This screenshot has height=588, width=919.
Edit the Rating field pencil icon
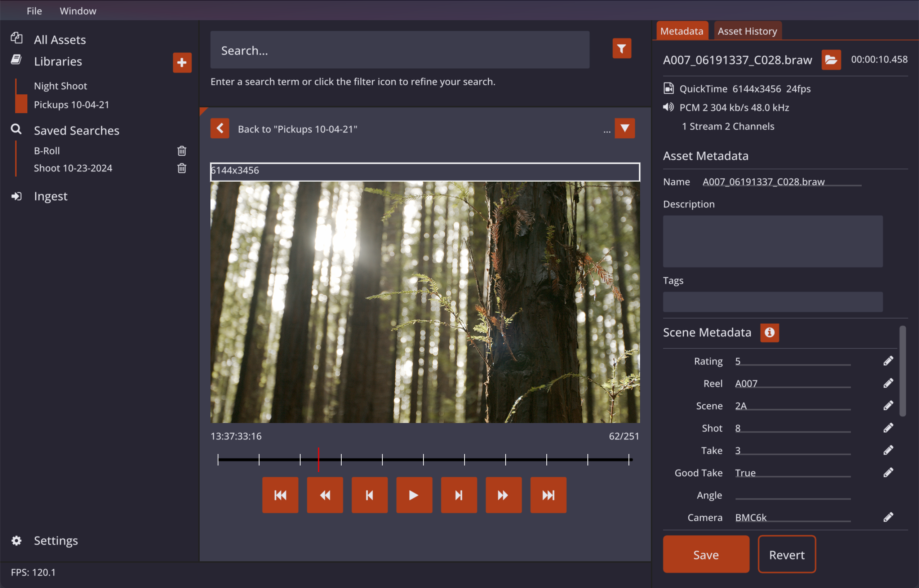(x=888, y=361)
